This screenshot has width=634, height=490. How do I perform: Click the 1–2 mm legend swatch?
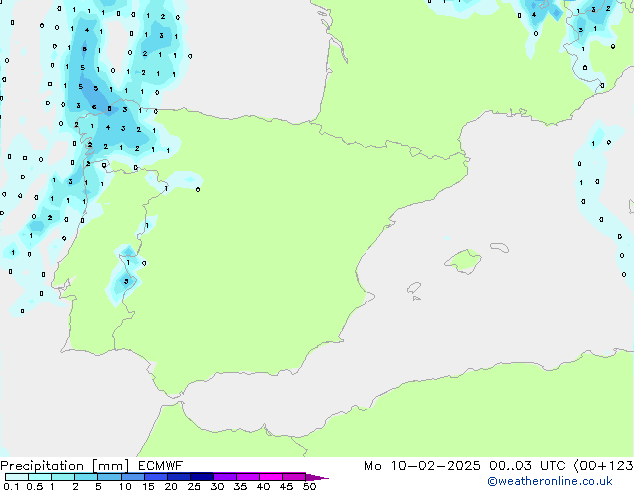click(x=63, y=477)
